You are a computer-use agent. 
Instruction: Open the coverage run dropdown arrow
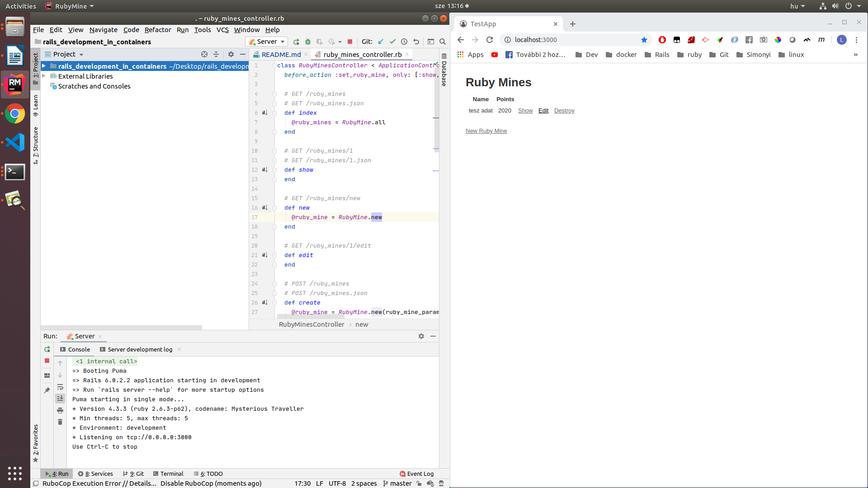pyautogui.click(x=340, y=42)
